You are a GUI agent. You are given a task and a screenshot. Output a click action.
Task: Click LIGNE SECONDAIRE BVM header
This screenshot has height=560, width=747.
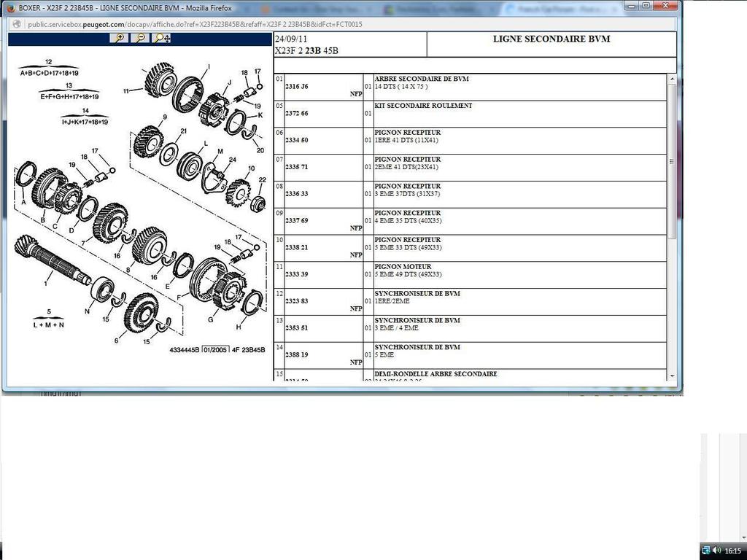(x=551, y=39)
